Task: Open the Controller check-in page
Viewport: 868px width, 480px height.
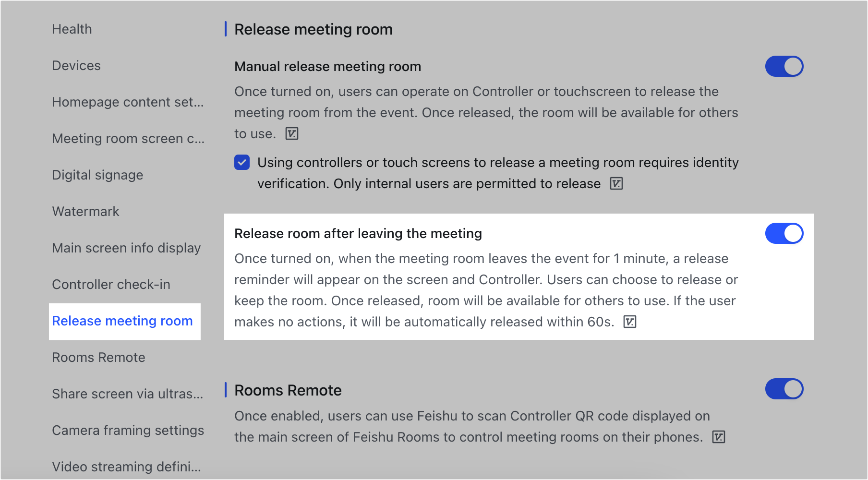Action: point(111,284)
